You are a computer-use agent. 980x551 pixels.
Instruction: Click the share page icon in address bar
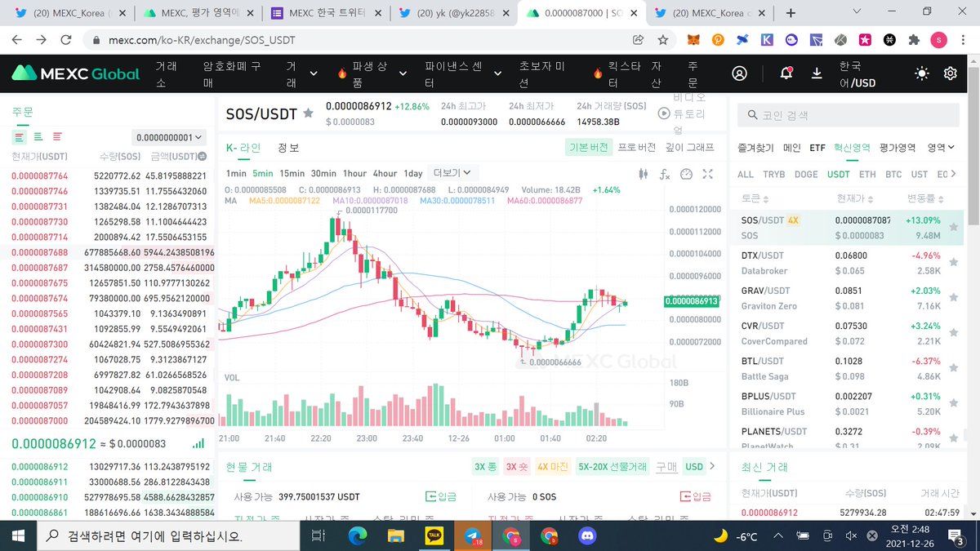(x=638, y=39)
